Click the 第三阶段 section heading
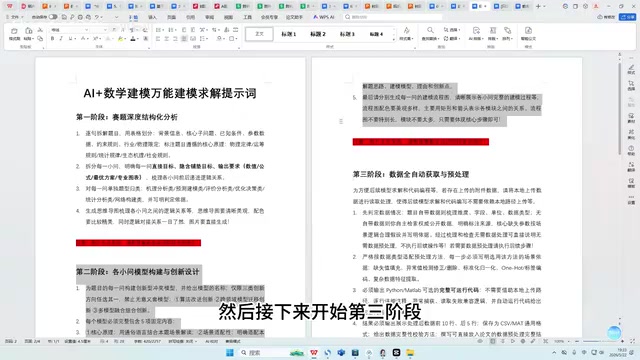640x360 pixels. coord(411,174)
